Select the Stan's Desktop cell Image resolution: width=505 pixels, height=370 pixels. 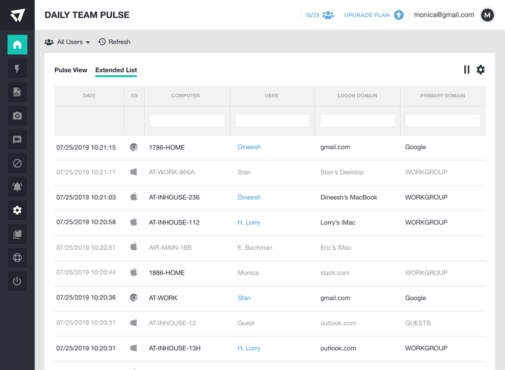tap(342, 172)
